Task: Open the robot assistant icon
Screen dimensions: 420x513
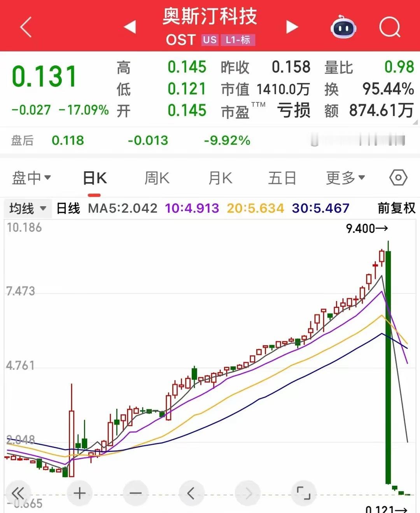Action: tap(343, 27)
